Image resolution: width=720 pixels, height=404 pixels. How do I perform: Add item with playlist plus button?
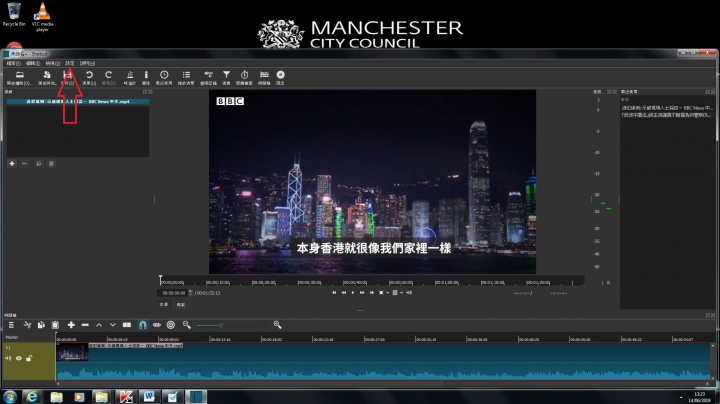click(x=12, y=163)
